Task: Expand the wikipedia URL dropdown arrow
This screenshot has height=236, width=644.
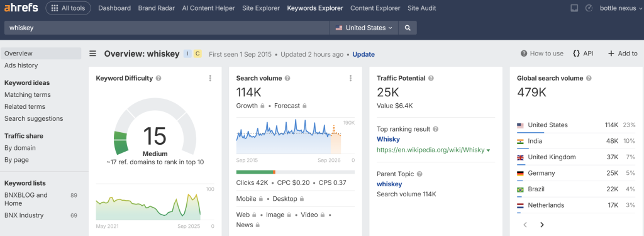Action: [488, 150]
